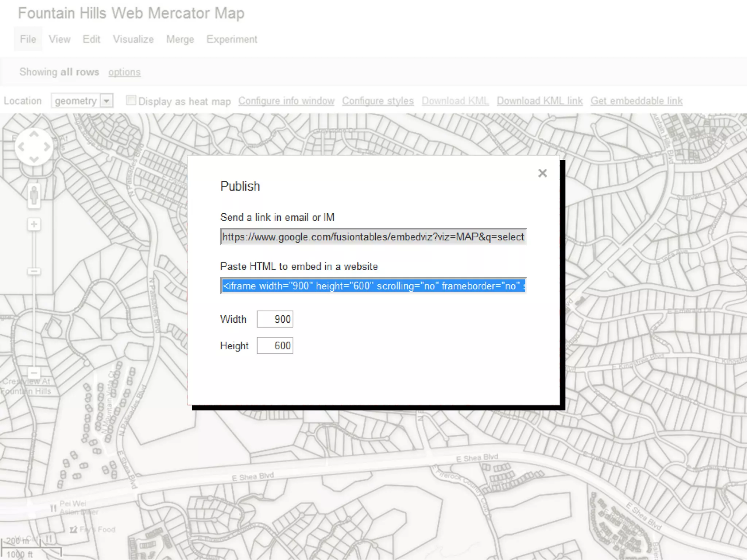Open the File menu

pyautogui.click(x=28, y=39)
